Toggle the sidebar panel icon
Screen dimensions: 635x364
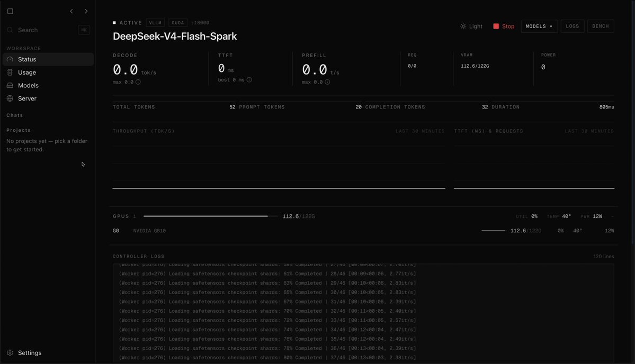pyautogui.click(x=10, y=11)
